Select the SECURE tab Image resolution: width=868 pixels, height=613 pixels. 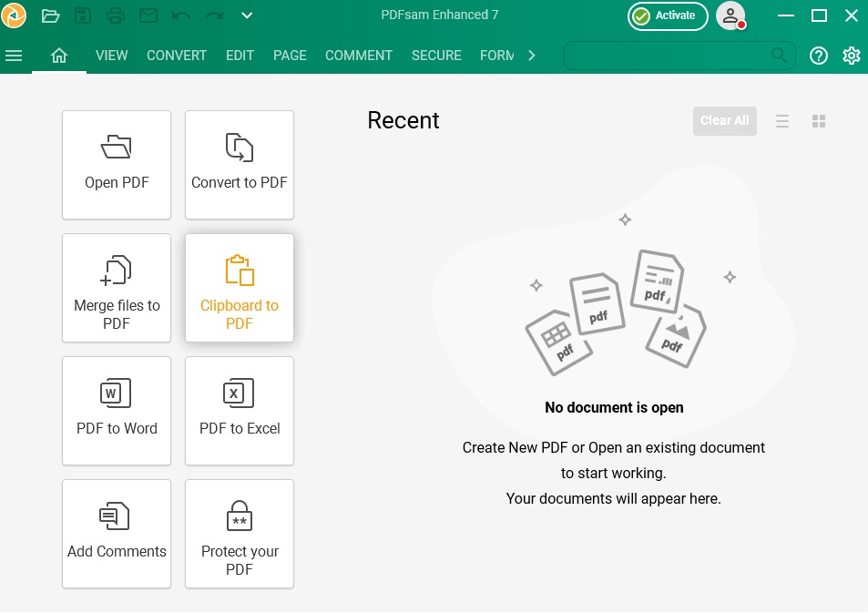coord(436,56)
